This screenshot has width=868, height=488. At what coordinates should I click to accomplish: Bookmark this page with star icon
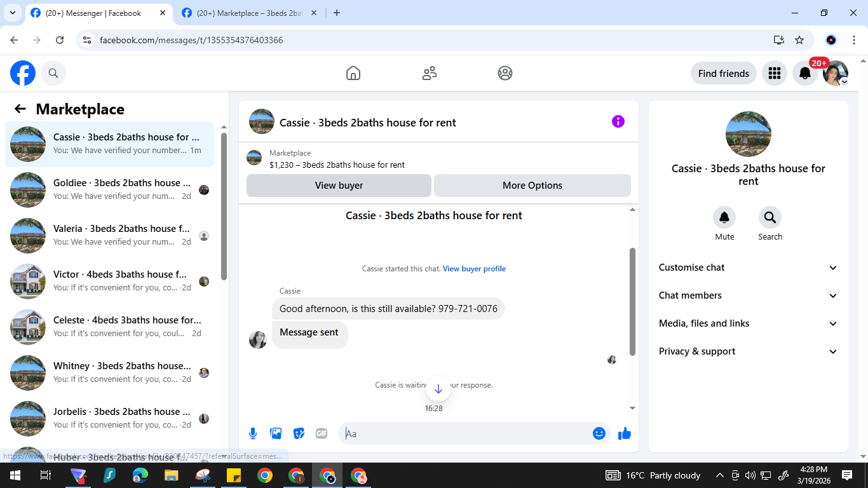pos(799,40)
